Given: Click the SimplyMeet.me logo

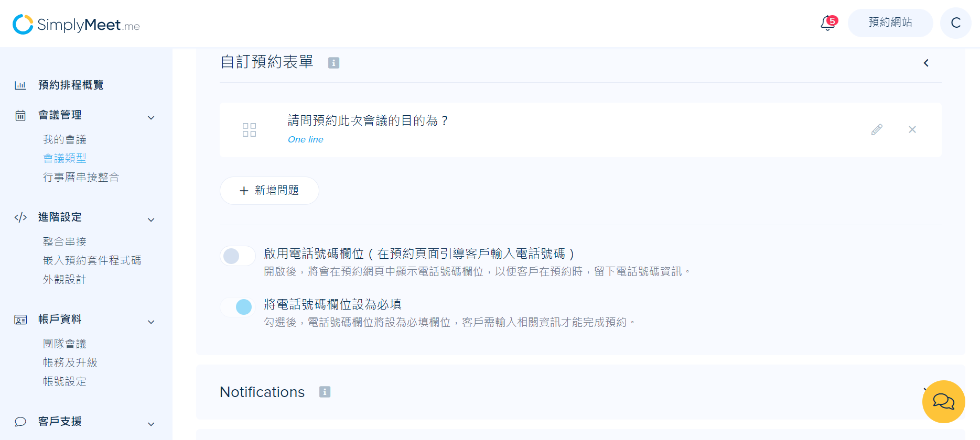Looking at the screenshot, I should tap(77, 24).
